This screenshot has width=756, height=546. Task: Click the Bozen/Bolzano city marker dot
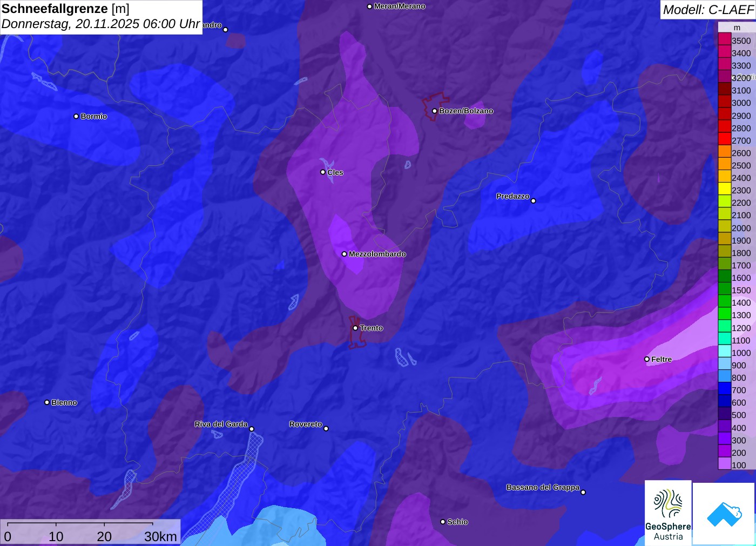pos(434,111)
